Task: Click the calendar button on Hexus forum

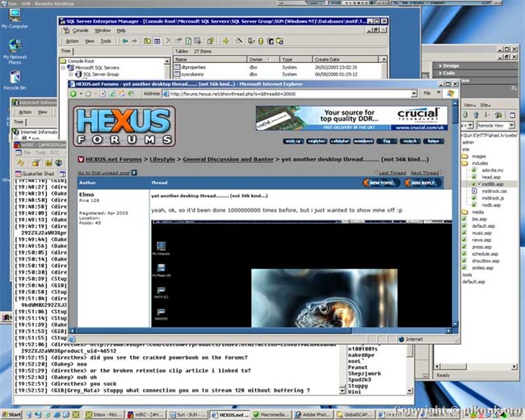Action: (x=340, y=141)
